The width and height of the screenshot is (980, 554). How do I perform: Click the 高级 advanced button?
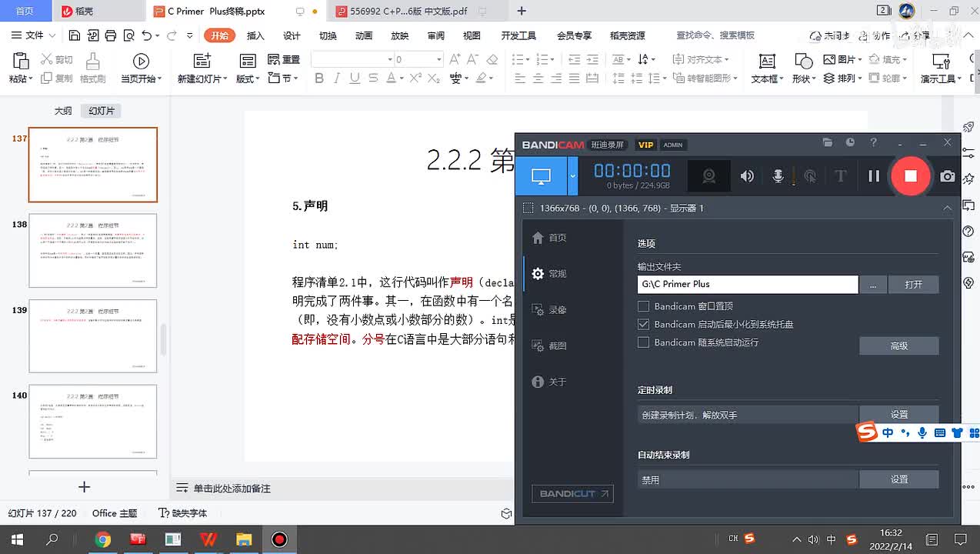[898, 345]
